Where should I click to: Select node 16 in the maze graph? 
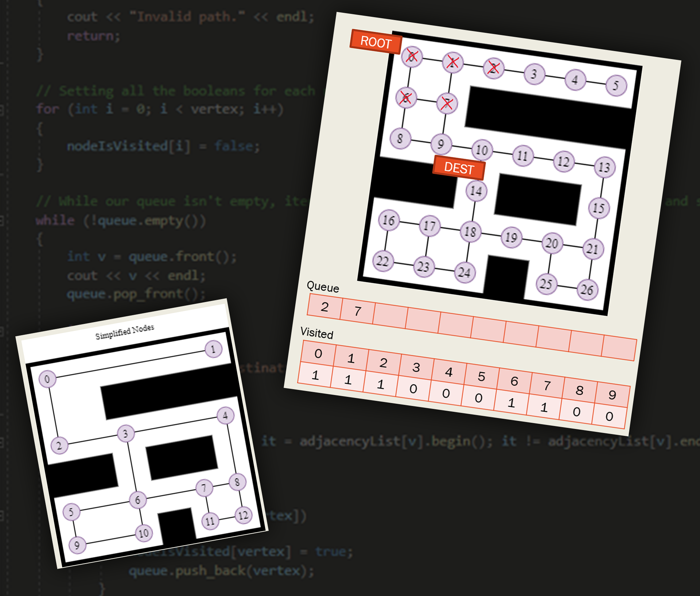coord(389,220)
